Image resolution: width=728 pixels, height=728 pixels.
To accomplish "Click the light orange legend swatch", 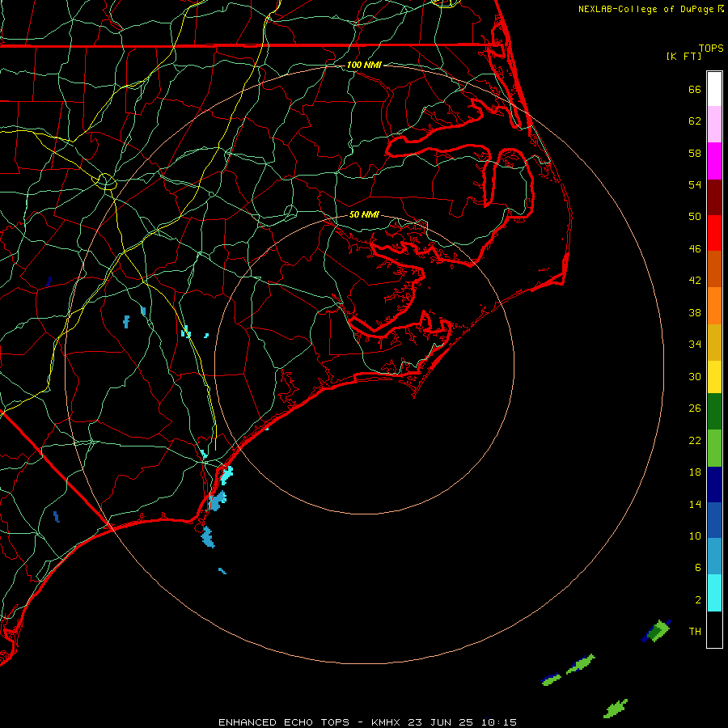I will [714, 306].
